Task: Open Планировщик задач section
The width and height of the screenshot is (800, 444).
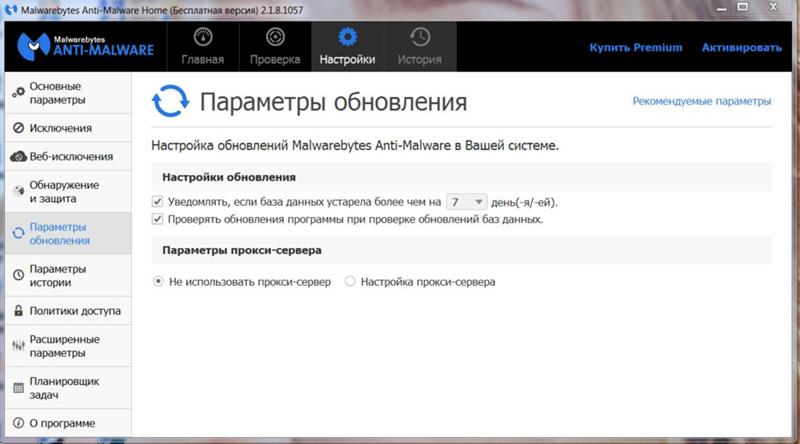Action: pyautogui.click(x=68, y=388)
